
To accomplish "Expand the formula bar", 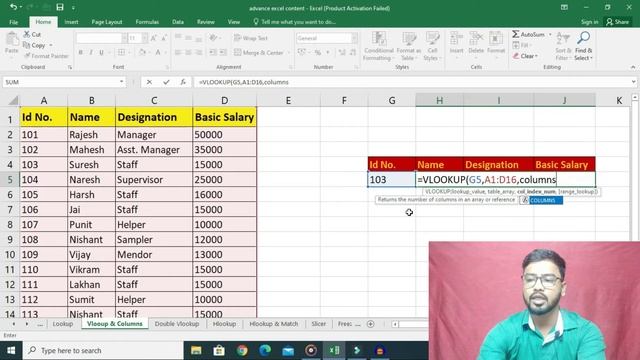I will pos(633,82).
